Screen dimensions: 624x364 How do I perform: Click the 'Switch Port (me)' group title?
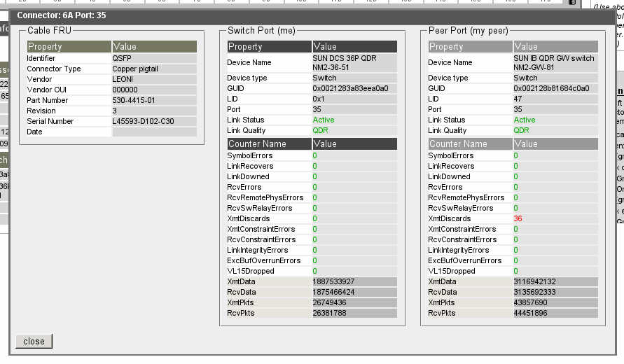tap(261, 31)
